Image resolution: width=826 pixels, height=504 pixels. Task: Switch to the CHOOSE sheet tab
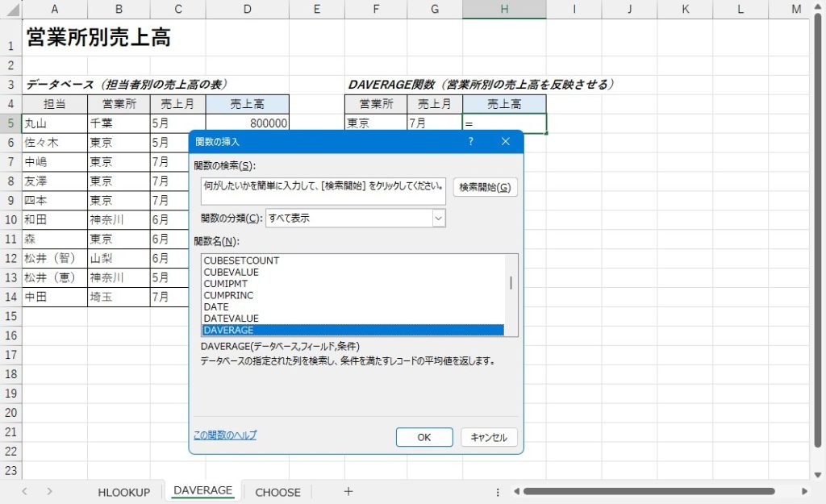click(277, 492)
